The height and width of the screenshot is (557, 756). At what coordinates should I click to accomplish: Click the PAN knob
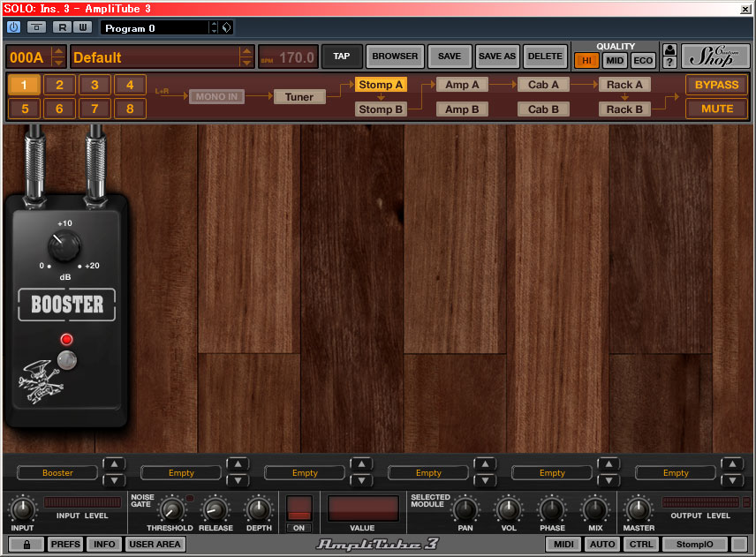click(465, 508)
